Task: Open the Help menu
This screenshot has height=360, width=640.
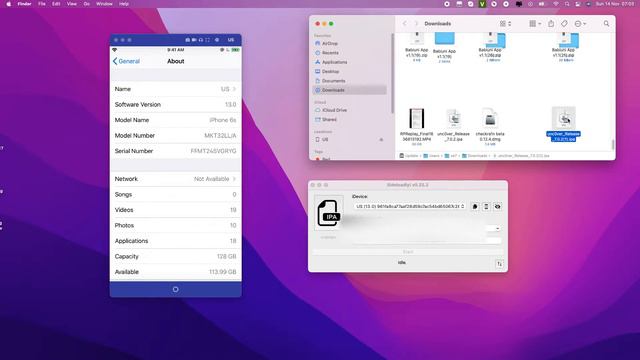Action: coord(124,4)
